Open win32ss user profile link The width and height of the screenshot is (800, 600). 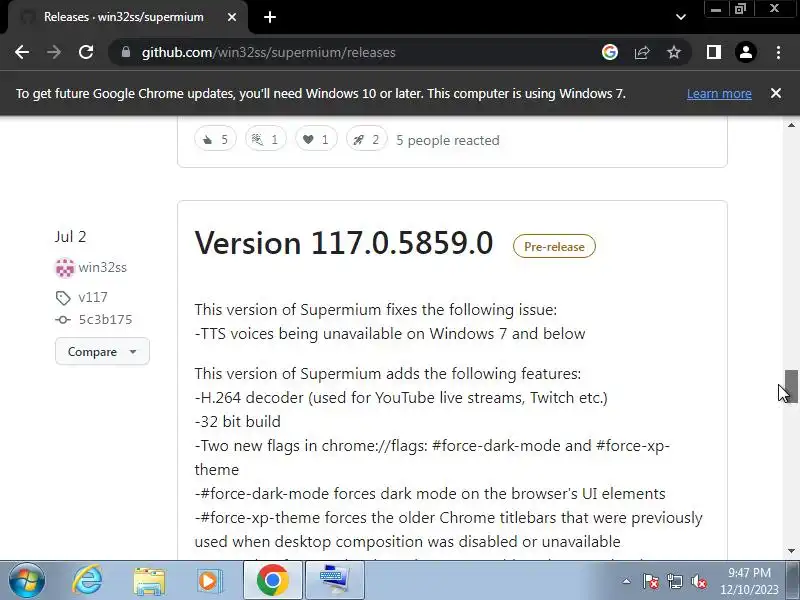[103, 267]
